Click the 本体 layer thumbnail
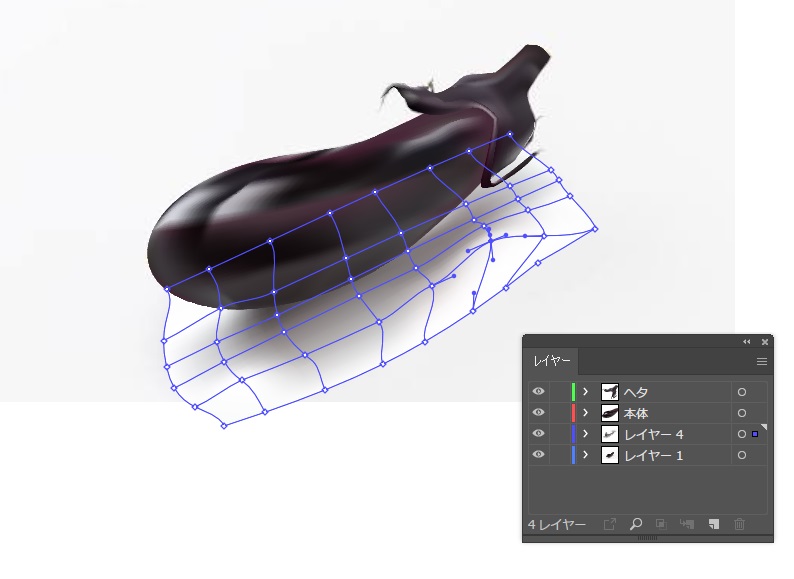794x579 pixels. pyautogui.click(x=610, y=413)
